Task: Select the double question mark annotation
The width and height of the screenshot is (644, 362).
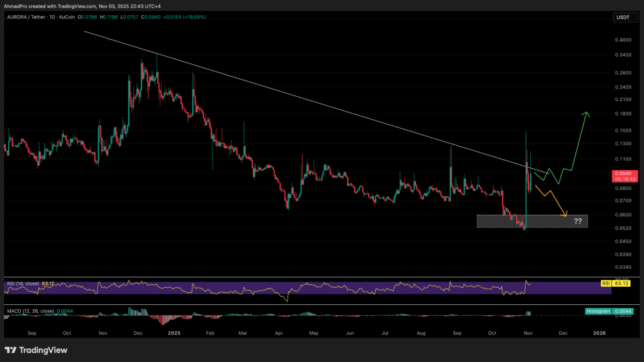Action: (x=577, y=221)
